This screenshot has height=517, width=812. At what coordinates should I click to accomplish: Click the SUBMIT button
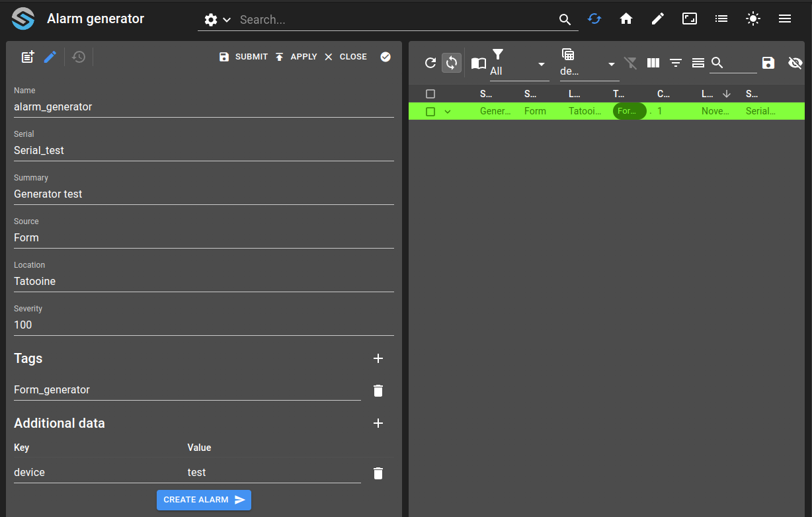(243, 57)
